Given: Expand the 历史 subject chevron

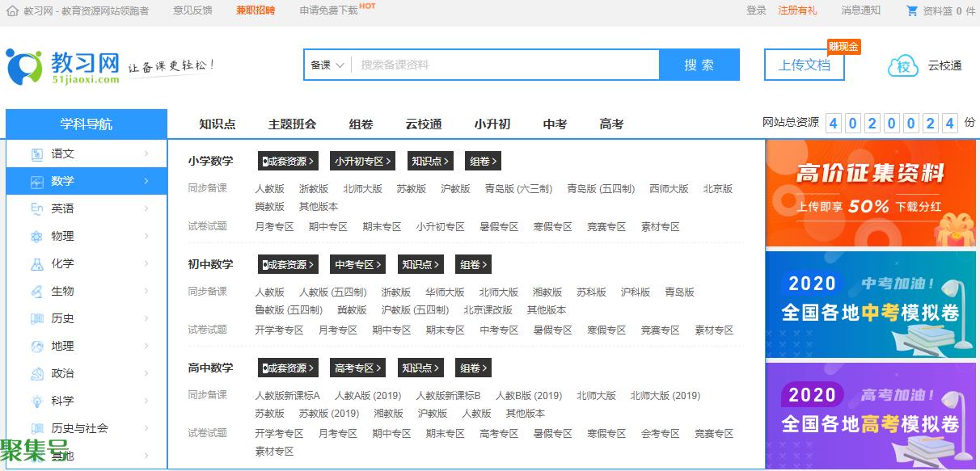Looking at the screenshot, I should (x=146, y=318).
